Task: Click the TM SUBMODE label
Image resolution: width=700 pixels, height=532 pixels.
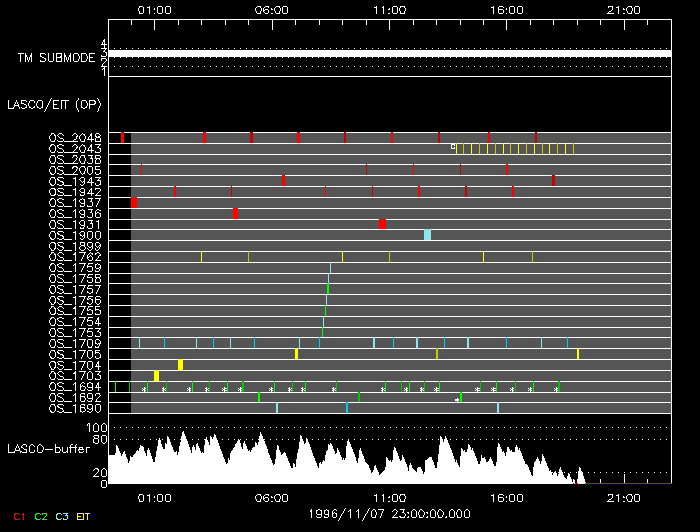Action: click(55, 58)
